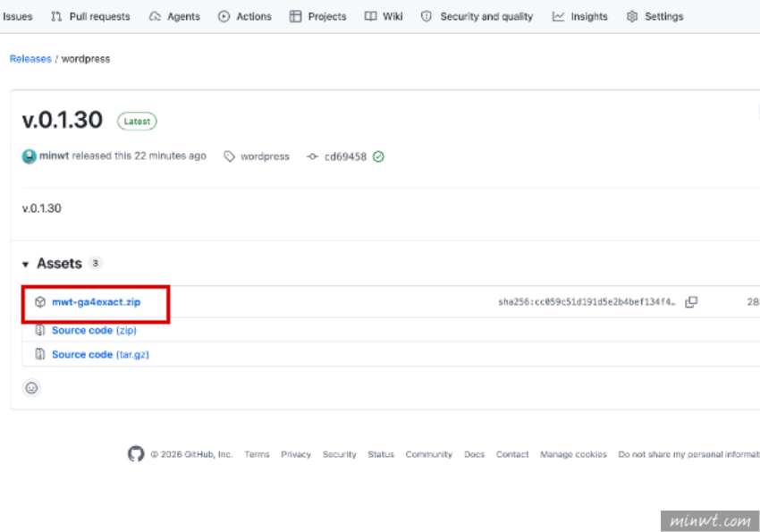Viewport: 760px width, 532px height.
Task: Click the 'released this 22 minutes ago' text
Action: pos(139,156)
